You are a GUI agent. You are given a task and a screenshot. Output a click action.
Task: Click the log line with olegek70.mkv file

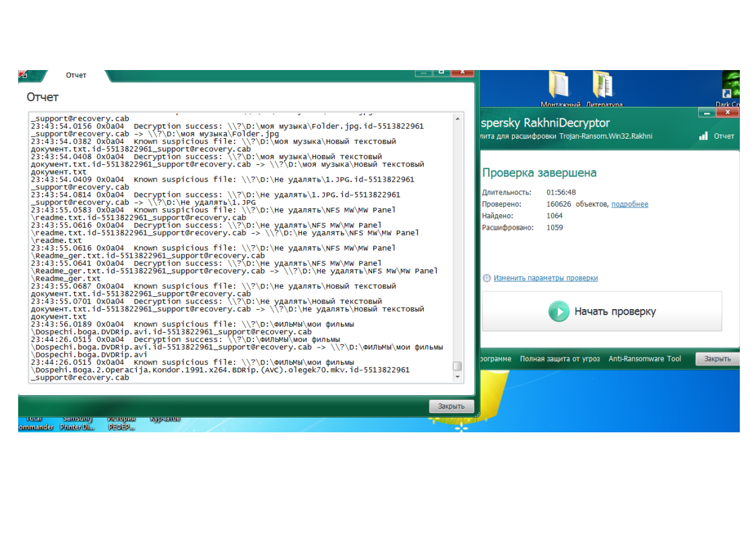click(220, 370)
